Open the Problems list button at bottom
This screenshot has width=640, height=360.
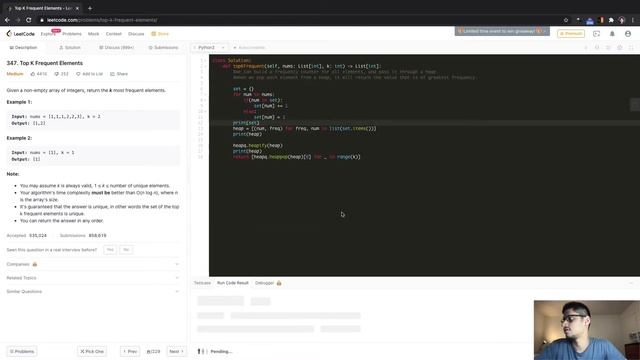click(x=22, y=351)
